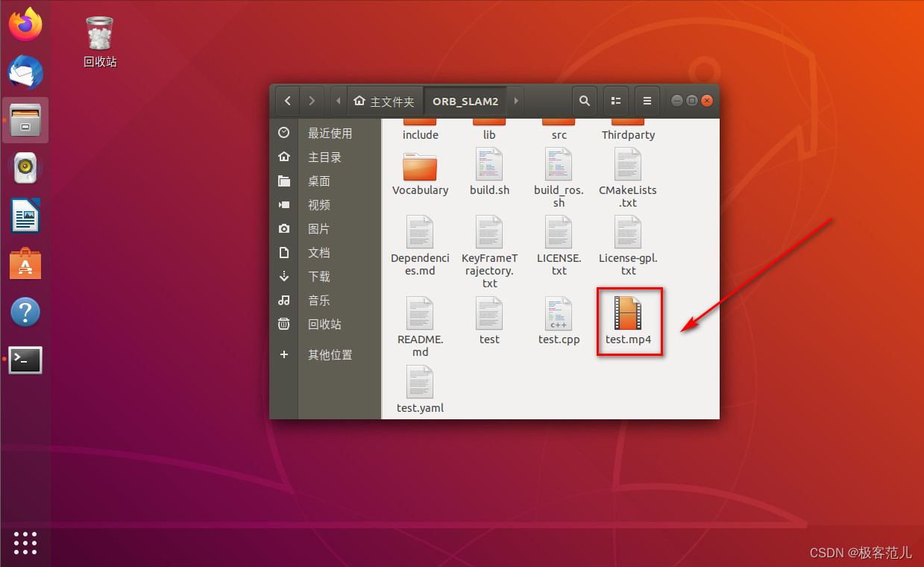The image size is (924, 567).
Task: Select 文档 in the sidebar
Action: 325,252
